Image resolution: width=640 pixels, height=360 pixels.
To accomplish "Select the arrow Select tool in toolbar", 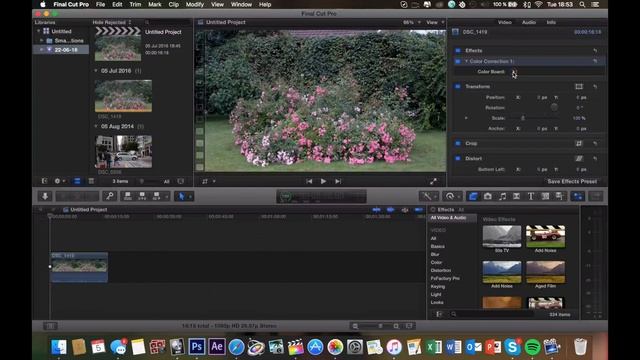I will point(182,196).
